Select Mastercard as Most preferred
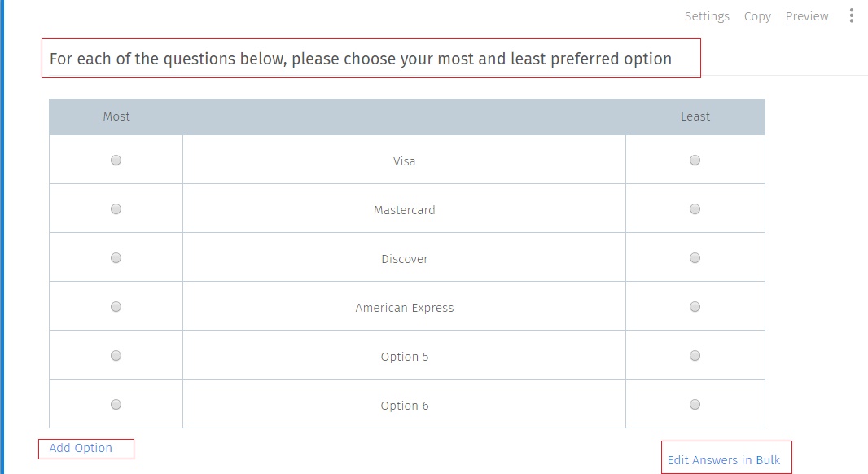868x474 pixels. [116, 208]
